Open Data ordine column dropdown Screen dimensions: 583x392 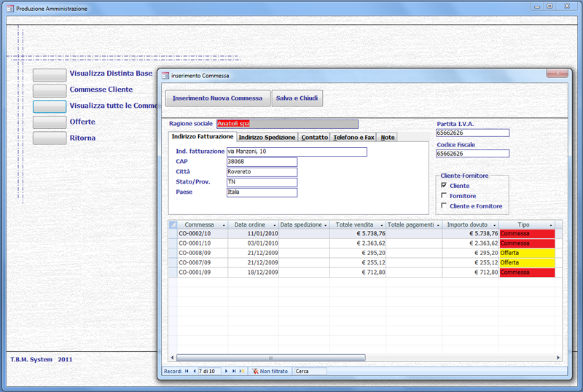275,225
